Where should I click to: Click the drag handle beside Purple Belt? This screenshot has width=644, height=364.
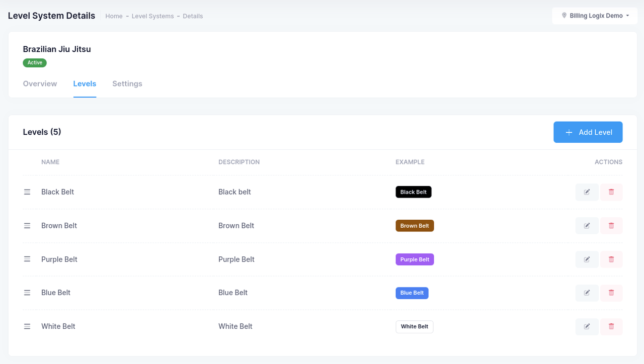[x=27, y=259]
